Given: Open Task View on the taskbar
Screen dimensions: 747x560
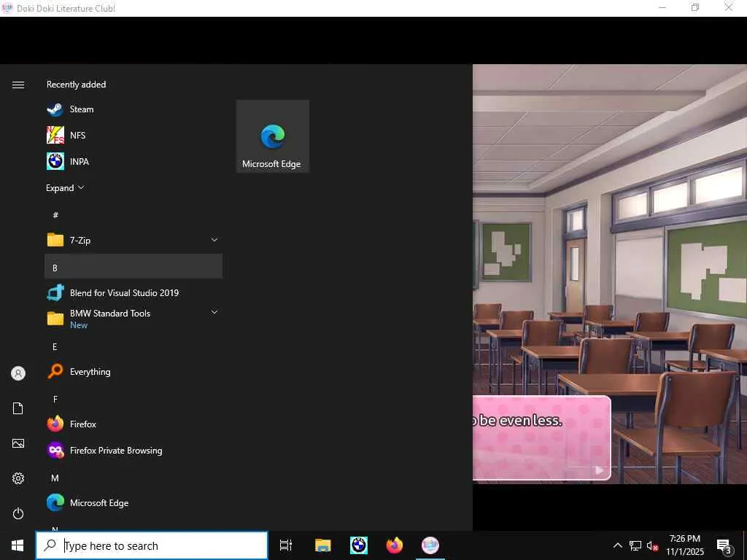Looking at the screenshot, I should click(x=286, y=545).
